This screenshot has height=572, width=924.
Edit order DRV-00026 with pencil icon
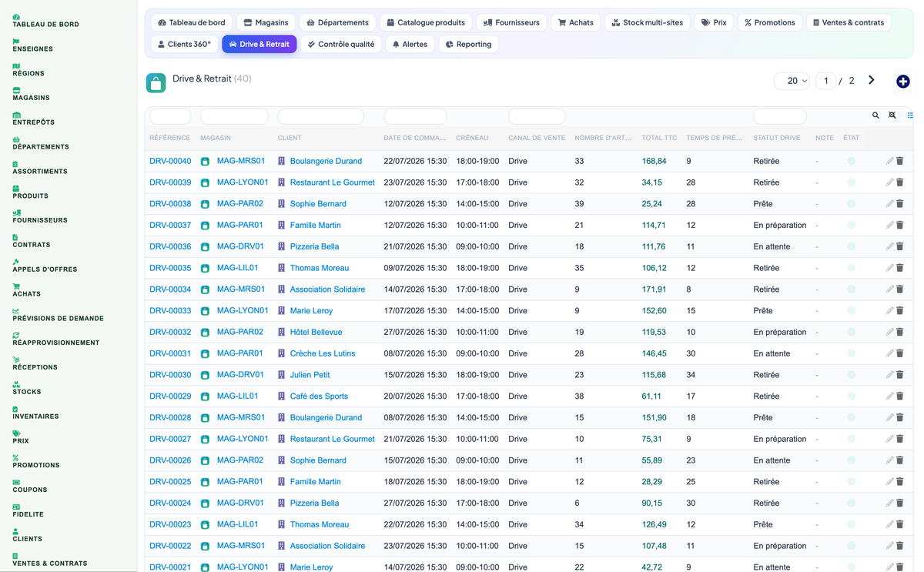(889, 460)
